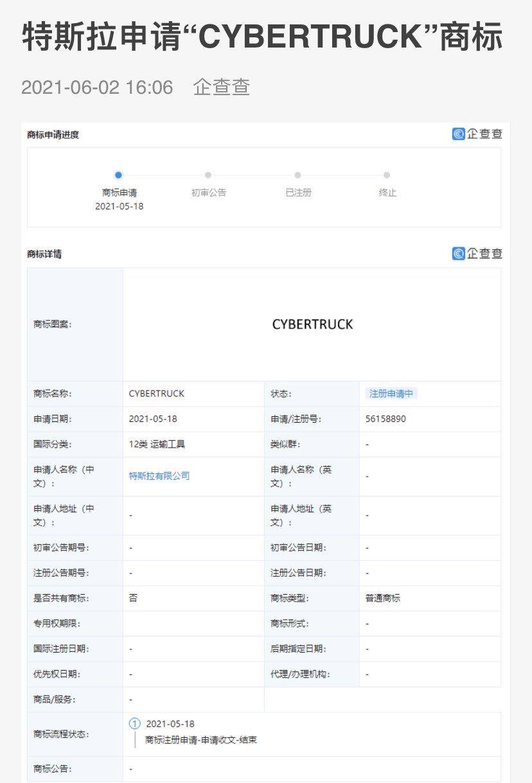Image resolution: width=532 pixels, height=783 pixels.
Task: Click the 类似群 field label
Action: [285, 444]
